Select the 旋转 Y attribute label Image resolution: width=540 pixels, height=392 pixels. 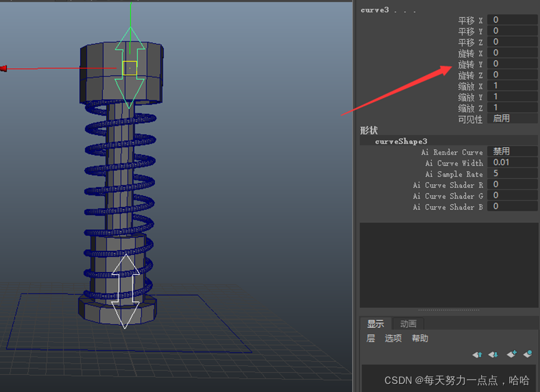pos(471,64)
